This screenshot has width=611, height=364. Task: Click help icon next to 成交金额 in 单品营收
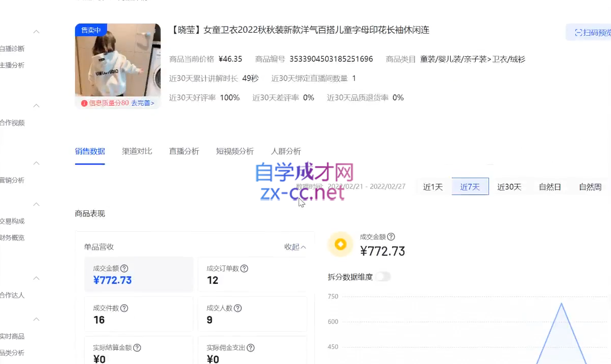tap(125, 269)
